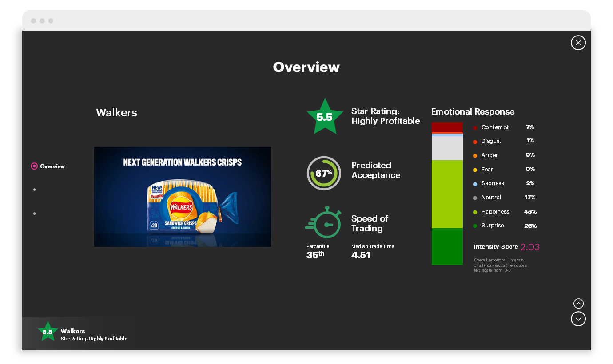Click the large green 5.5 star rating icon
Screen dimensions: 613x364
(325, 117)
